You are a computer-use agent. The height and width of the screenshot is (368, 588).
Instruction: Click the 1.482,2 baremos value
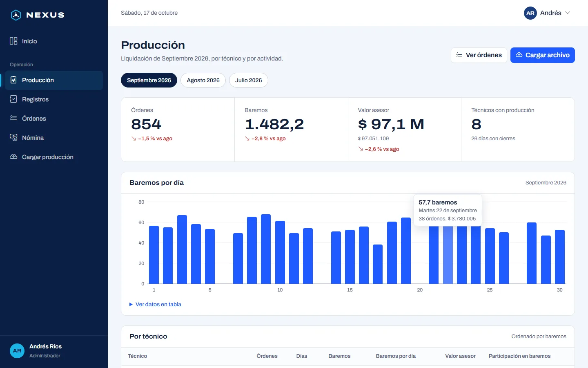point(274,124)
